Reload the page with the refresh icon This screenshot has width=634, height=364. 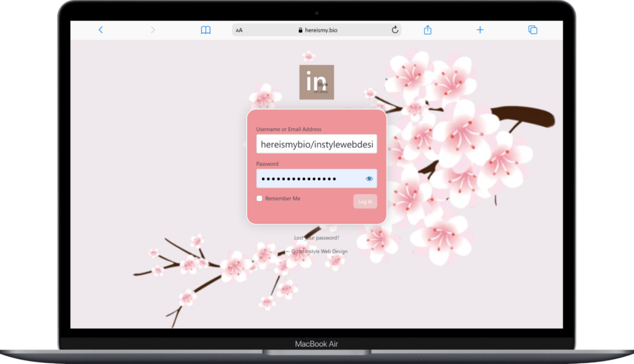coord(394,30)
